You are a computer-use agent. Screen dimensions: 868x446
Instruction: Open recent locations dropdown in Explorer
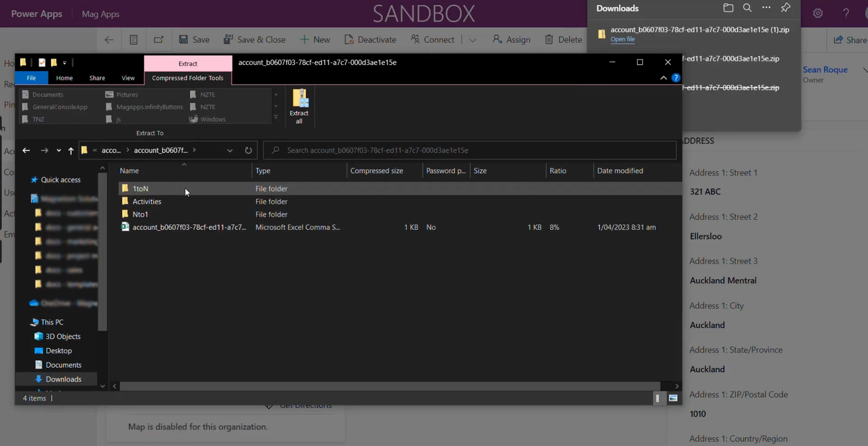coord(58,151)
